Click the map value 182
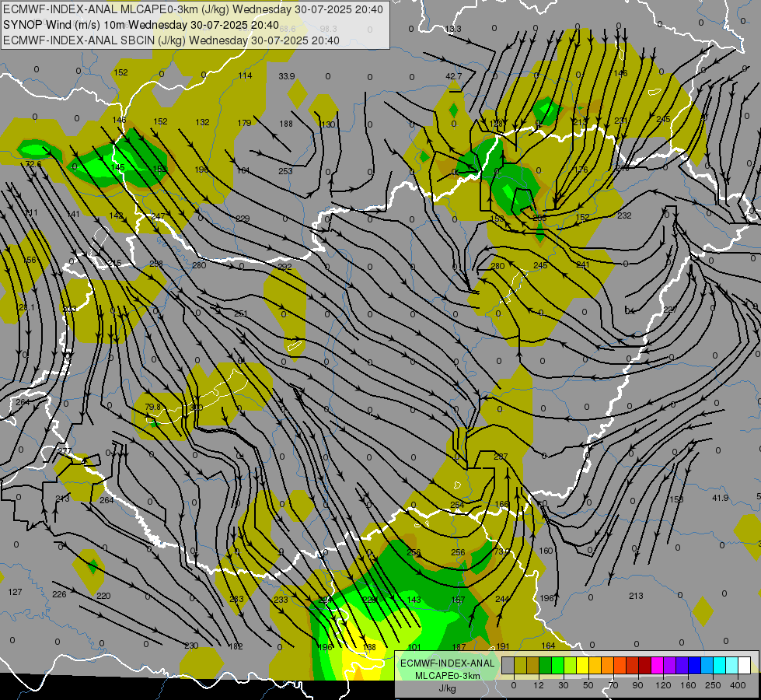The height and width of the screenshot is (700, 761). 236,646
